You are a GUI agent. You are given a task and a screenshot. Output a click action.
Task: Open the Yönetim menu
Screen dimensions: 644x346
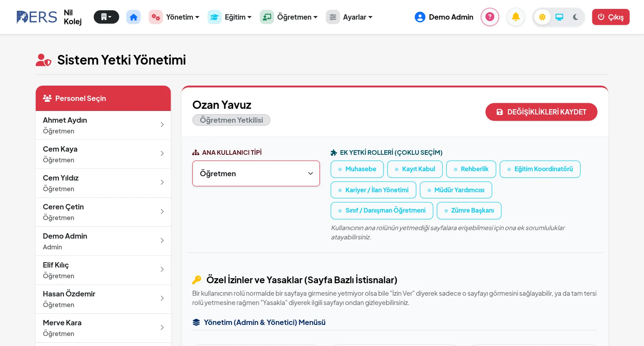(174, 17)
